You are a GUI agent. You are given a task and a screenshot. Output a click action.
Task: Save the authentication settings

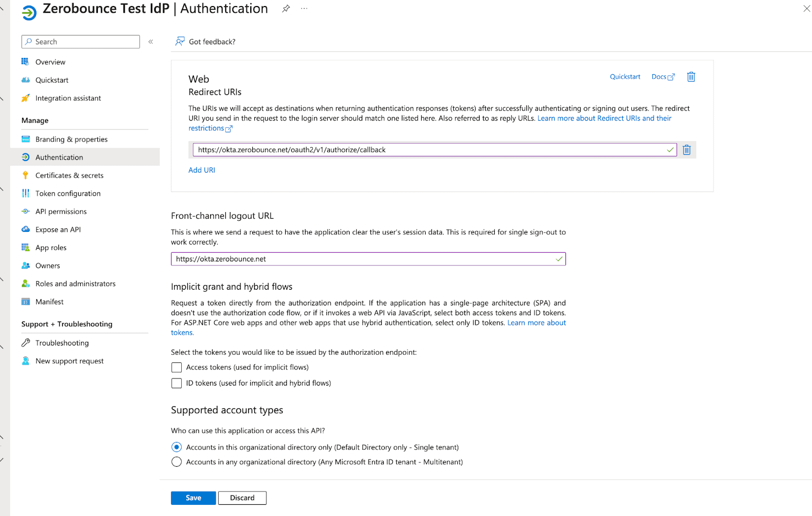[x=193, y=498]
